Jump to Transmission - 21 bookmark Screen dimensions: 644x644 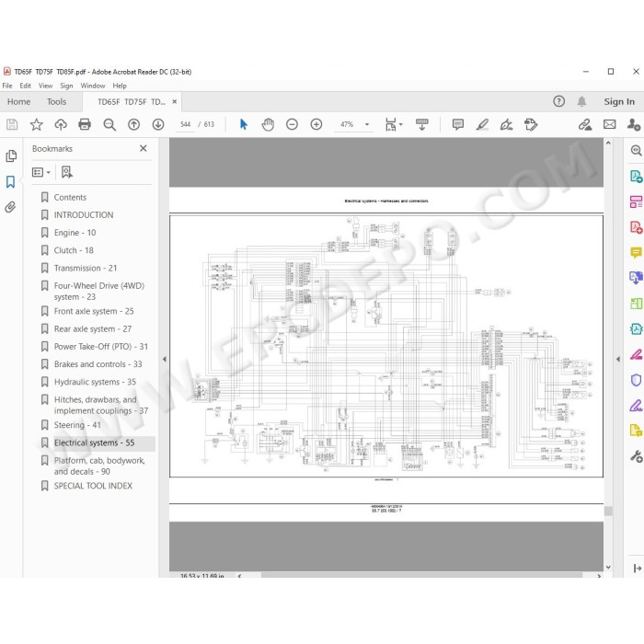pos(86,268)
